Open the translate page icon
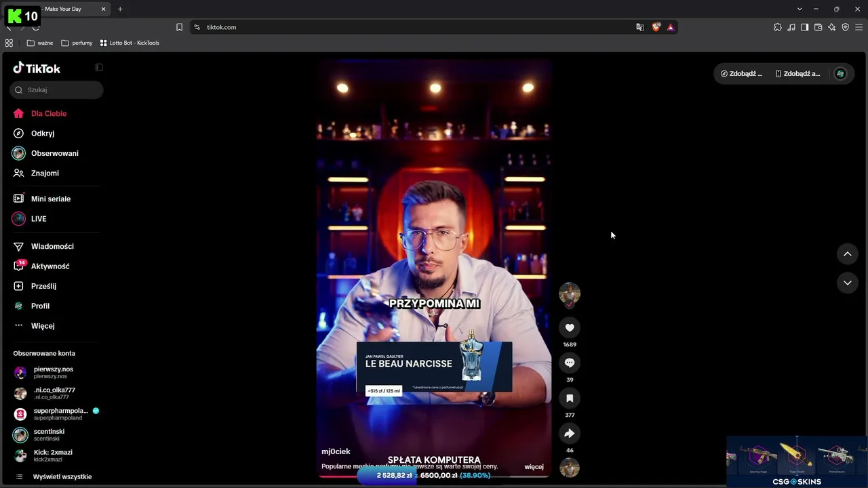 pos(639,27)
